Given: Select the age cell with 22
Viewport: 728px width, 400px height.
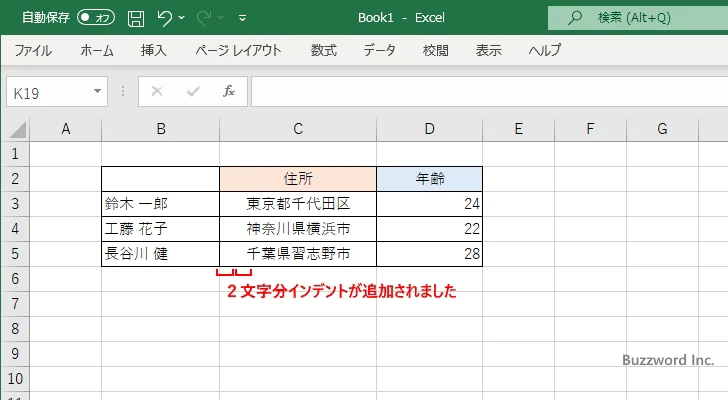Looking at the screenshot, I should tap(429, 229).
